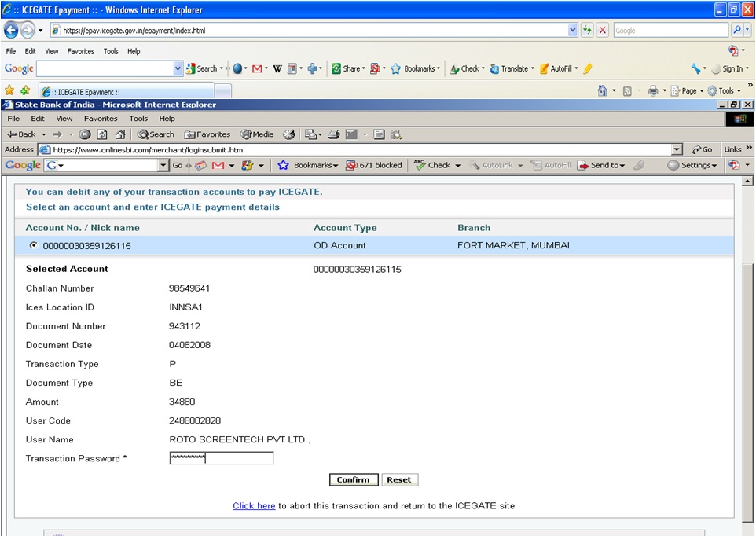The width and height of the screenshot is (756, 536).
Task: Click ABC Check spelling in lower toolbar
Action: (432, 165)
